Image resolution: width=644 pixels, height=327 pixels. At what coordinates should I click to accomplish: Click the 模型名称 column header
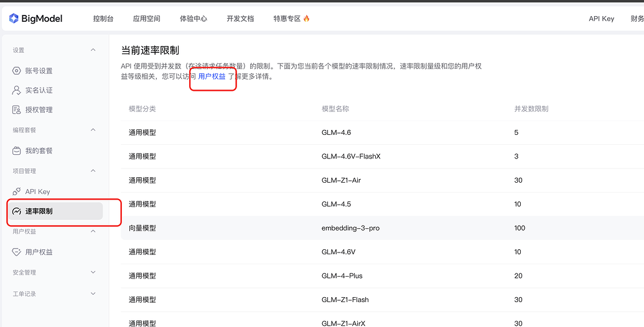pos(335,109)
